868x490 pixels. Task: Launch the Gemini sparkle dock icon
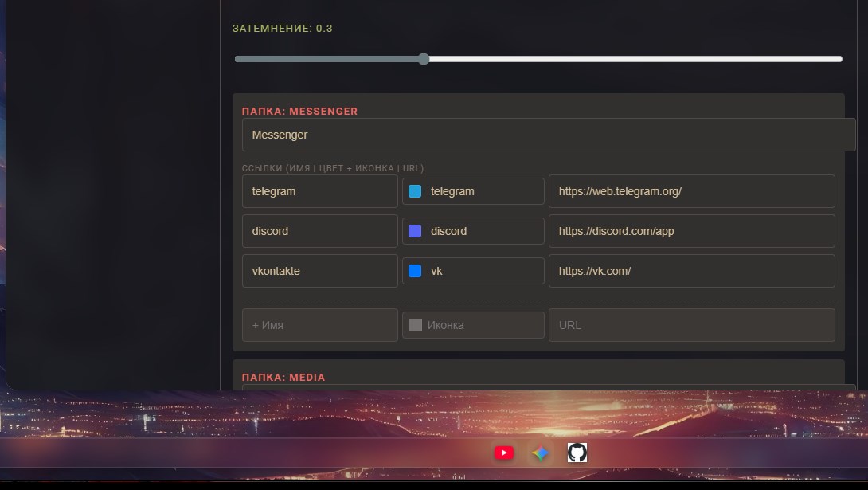point(540,453)
